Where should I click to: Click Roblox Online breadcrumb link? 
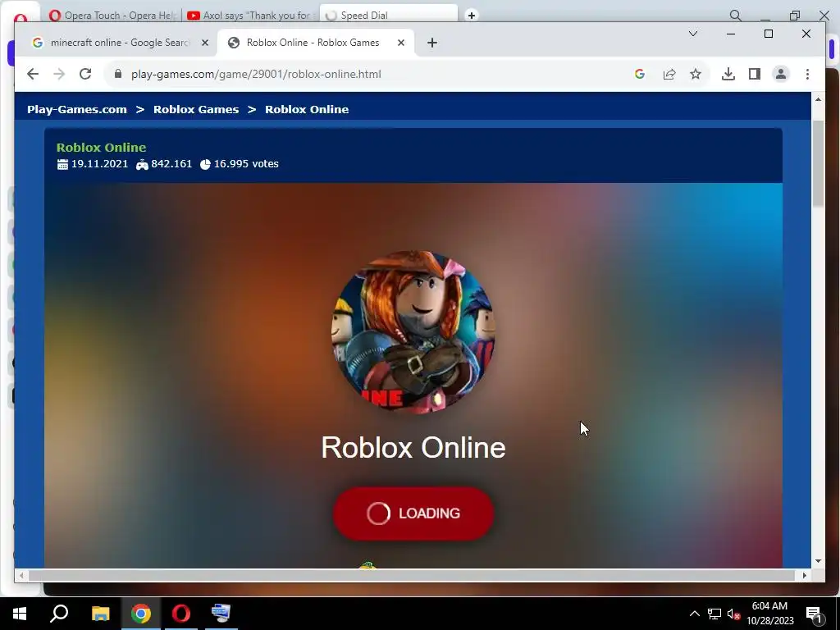tap(307, 109)
